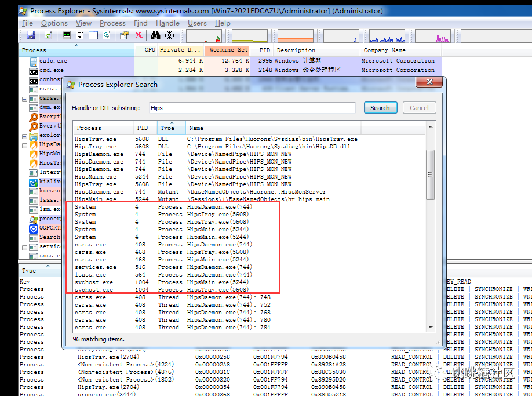Click the first Everything magnifier icon
The width and height of the screenshot is (532, 396).
pyautogui.click(x=34, y=117)
